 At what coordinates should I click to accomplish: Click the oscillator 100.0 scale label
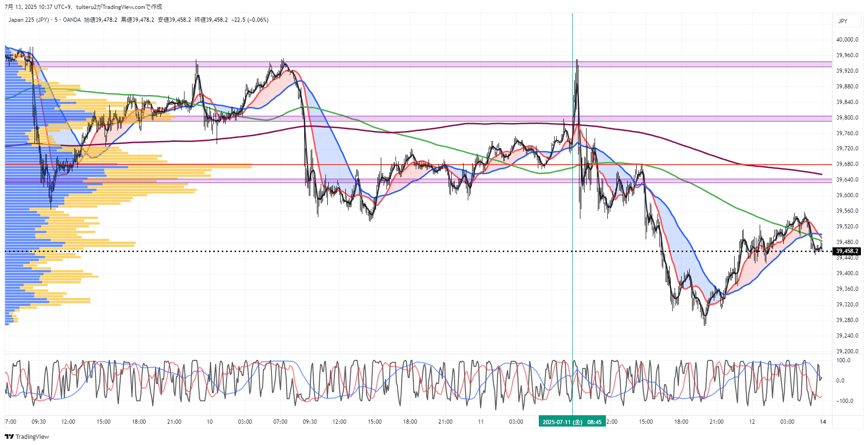(843, 360)
